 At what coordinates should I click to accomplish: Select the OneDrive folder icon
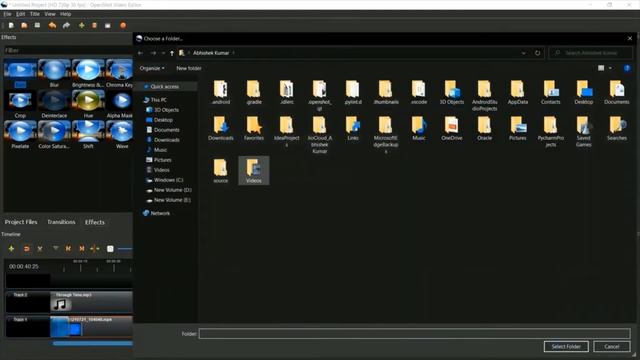(x=451, y=129)
